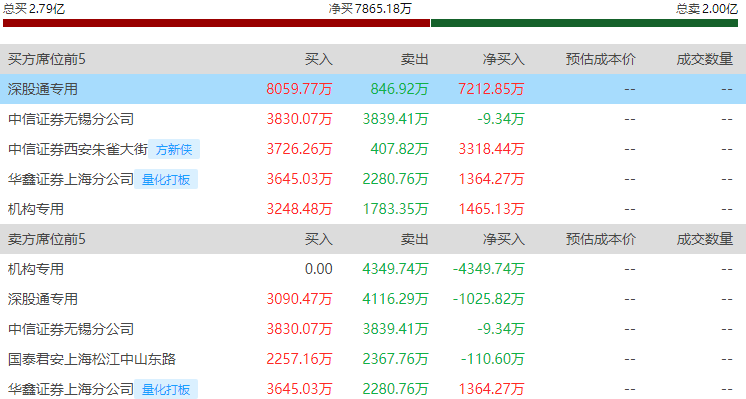Open 国泰君安上海松江中山东路 seat name
The width and height of the screenshot is (746, 399).
(x=92, y=359)
